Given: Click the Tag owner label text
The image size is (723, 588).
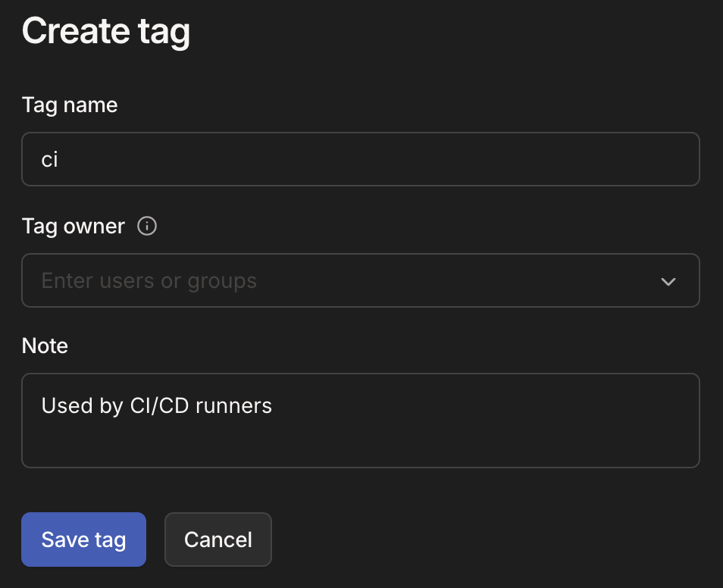Looking at the screenshot, I should (x=73, y=226).
